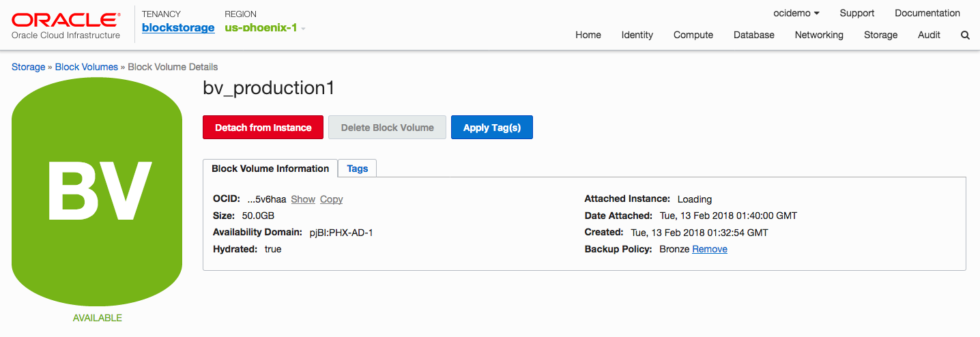The width and height of the screenshot is (980, 337).
Task: Click the greyed Delete Block Volume button
Action: pyautogui.click(x=387, y=128)
